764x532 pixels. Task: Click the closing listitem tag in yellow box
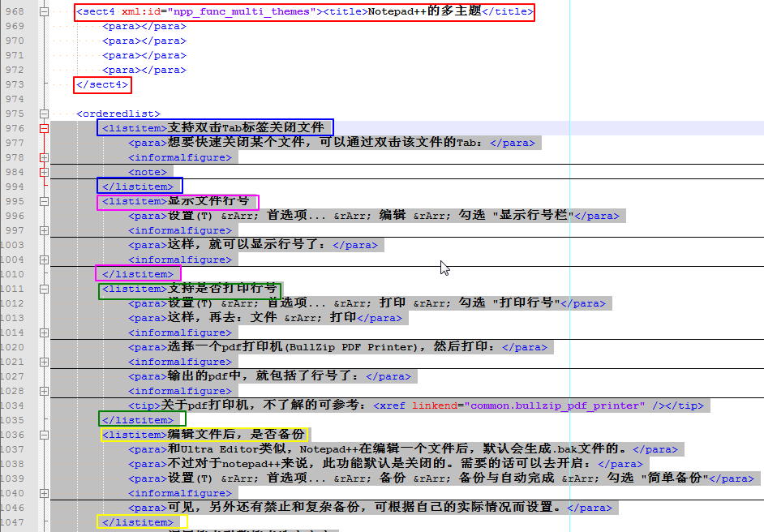137,522
